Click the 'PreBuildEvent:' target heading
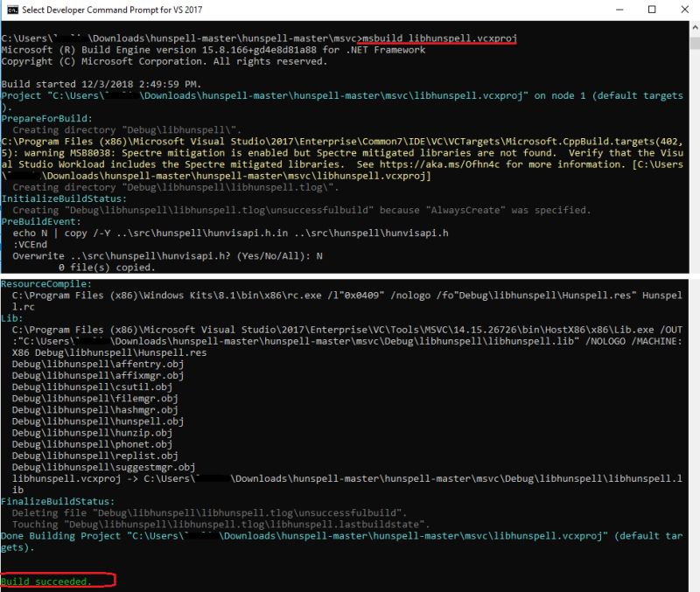 coord(41,222)
